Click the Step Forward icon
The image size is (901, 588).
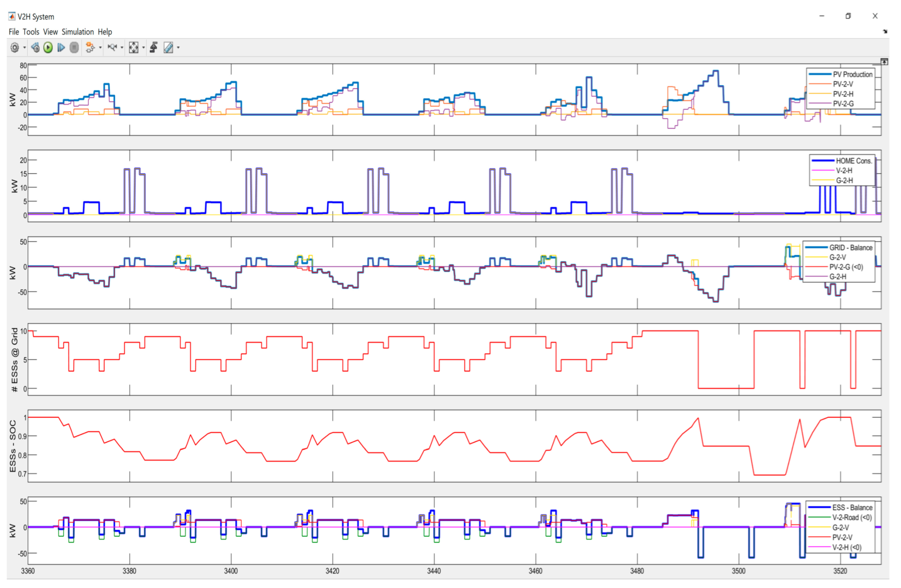pyautogui.click(x=61, y=48)
